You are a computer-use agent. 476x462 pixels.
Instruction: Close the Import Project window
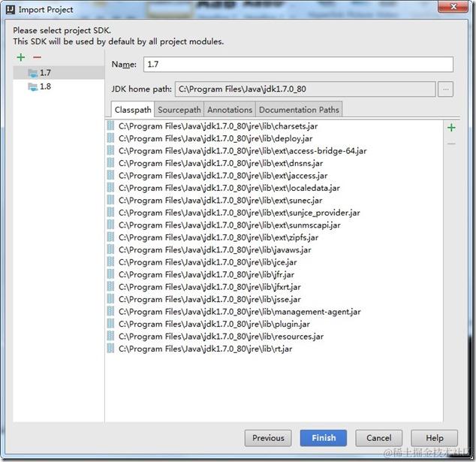point(453,7)
